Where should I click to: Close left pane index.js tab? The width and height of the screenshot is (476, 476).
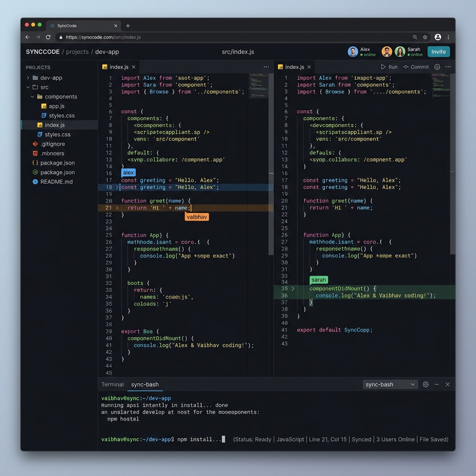(133, 67)
